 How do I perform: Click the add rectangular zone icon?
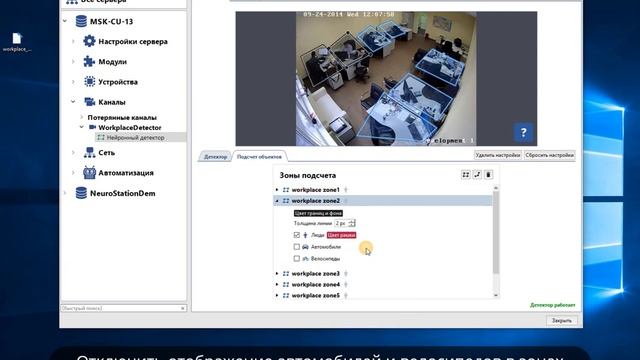point(465,175)
